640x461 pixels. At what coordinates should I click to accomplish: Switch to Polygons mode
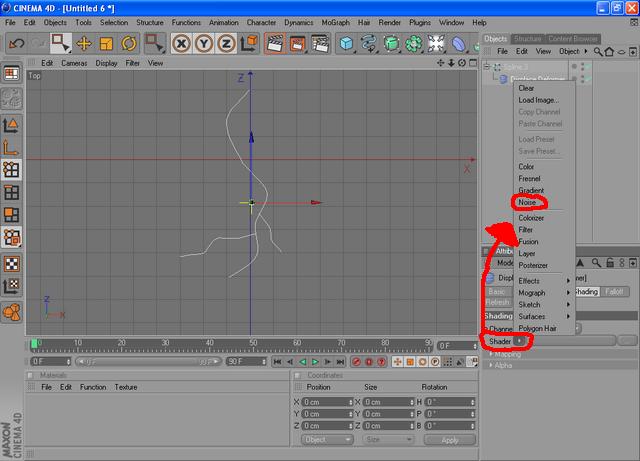click(x=11, y=215)
